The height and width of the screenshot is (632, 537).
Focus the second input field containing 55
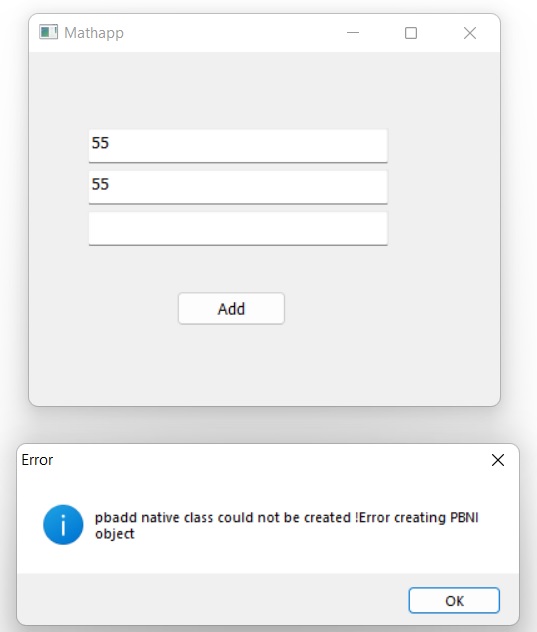[x=238, y=187]
